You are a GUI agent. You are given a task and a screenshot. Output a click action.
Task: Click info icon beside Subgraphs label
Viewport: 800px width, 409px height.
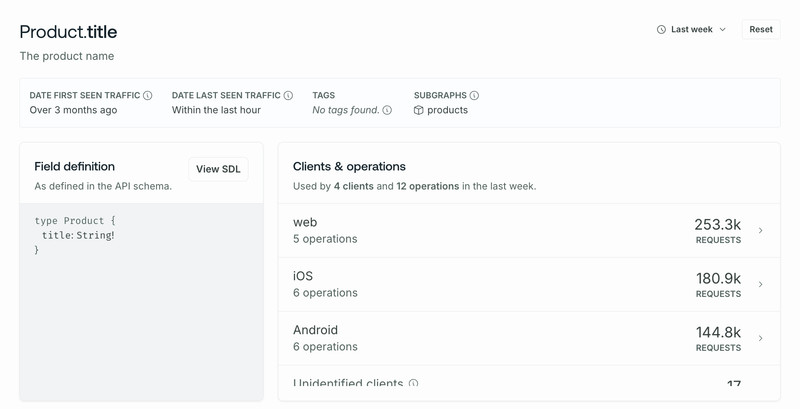click(x=474, y=95)
